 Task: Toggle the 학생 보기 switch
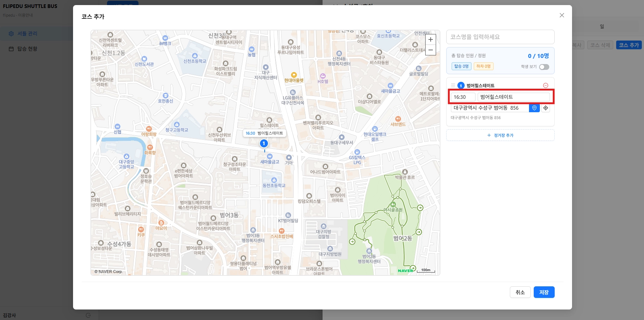pos(544,67)
